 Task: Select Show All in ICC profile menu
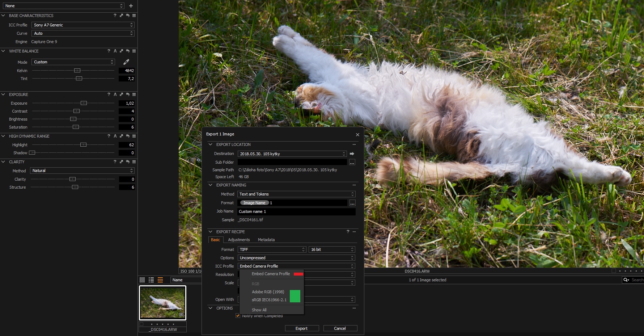coord(259,310)
